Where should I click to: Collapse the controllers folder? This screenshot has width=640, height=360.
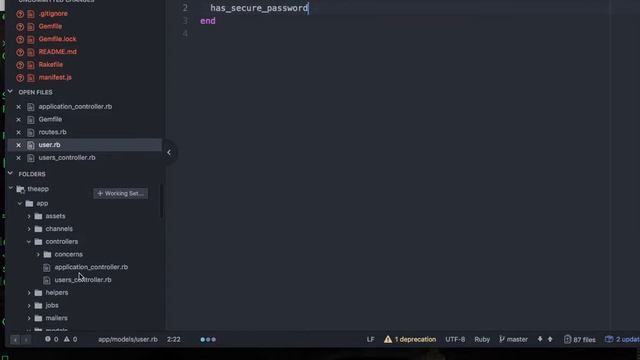[29, 241]
